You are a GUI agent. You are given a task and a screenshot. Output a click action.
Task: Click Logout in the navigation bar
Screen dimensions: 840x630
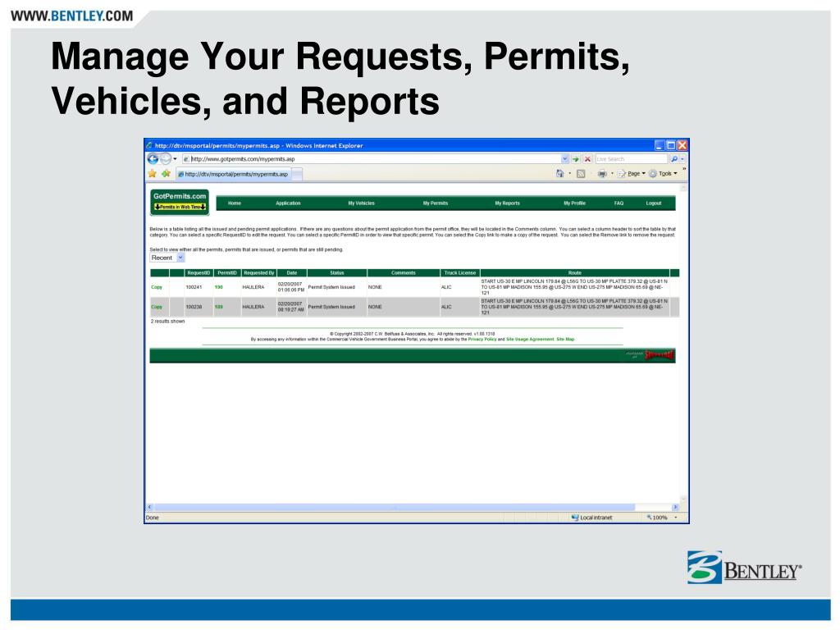(654, 203)
